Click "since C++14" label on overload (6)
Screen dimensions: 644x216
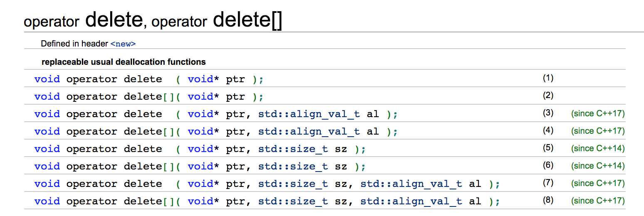[598, 166]
